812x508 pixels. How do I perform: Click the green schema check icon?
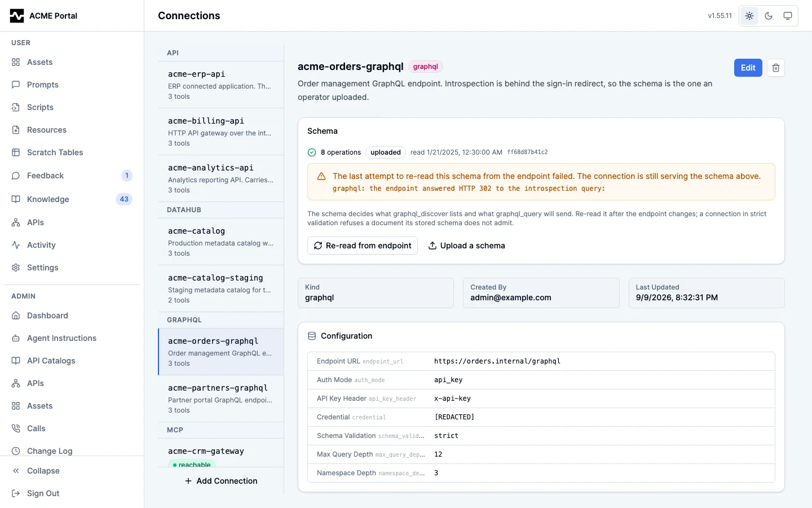[312, 152]
